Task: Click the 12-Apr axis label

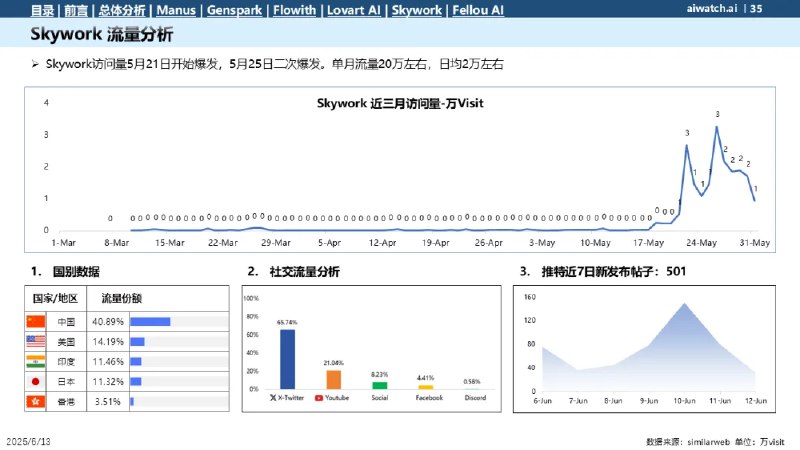Action: coord(383,243)
